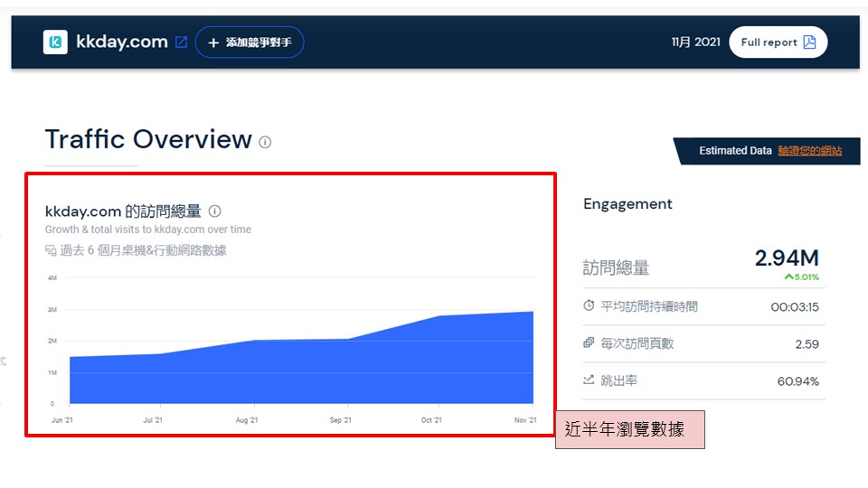Click the 2.59 pages per visit value
This screenshot has width=868, height=488.
(x=807, y=344)
